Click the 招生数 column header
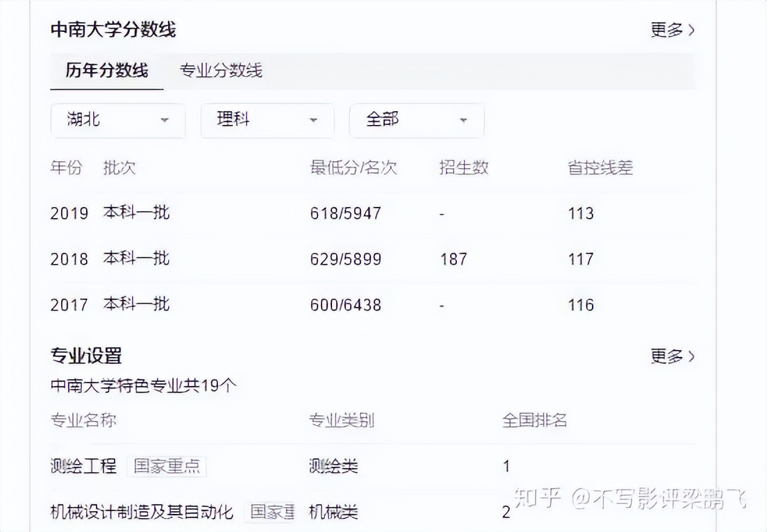Screen dimensions: 767x532 point(463,167)
